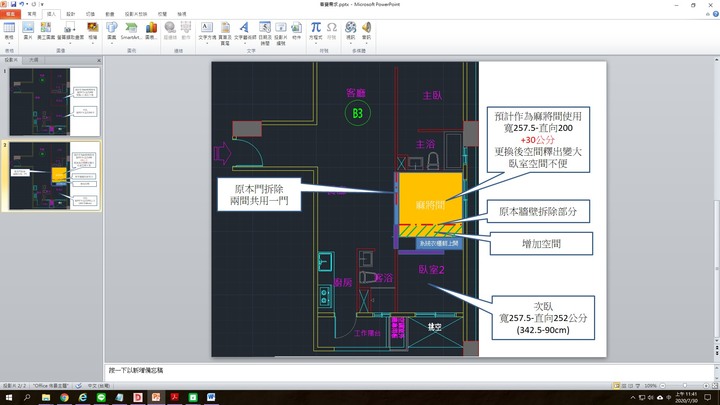This screenshot has height=405, width=720.
Task: Insert a symbol (符號) omega icon
Action: [x=332, y=28]
